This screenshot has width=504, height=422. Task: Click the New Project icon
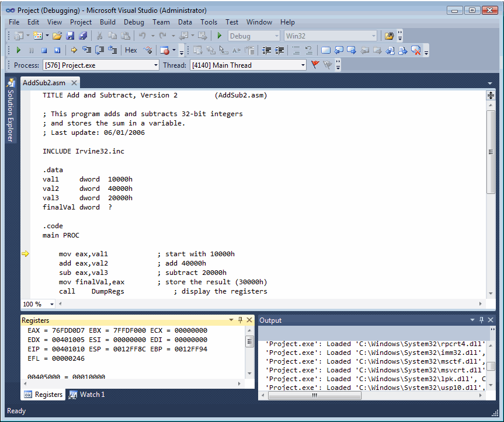(19, 36)
